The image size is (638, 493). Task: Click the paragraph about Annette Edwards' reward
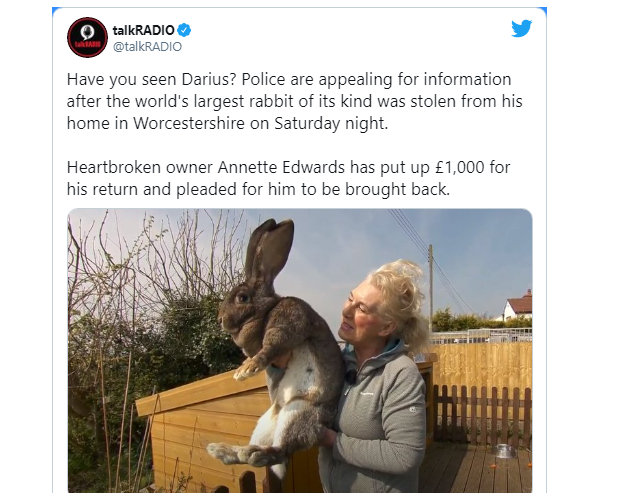288,178
